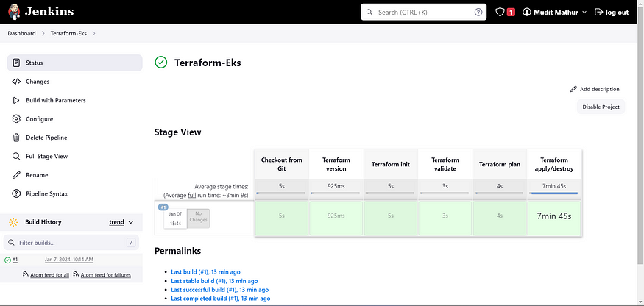Open the Terraform-Eks breadcrumb chevron menu

[93, 33]
